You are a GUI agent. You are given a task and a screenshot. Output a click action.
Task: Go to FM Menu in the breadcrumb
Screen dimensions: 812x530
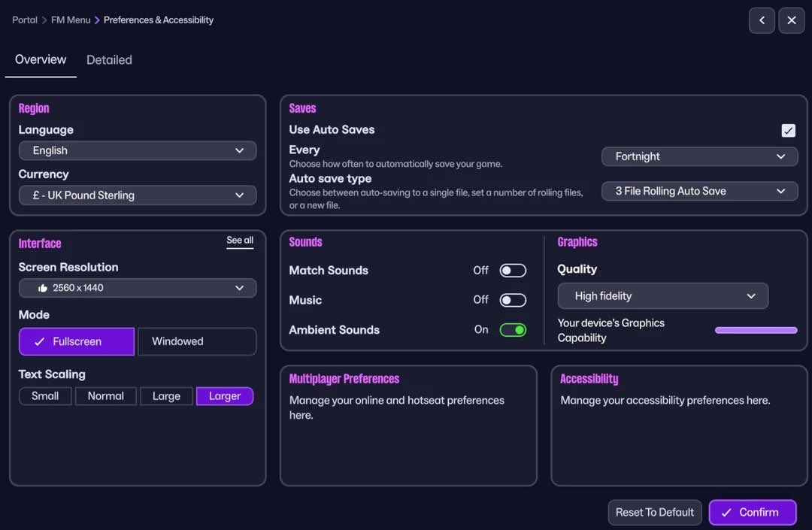click(x=71, y=20)
